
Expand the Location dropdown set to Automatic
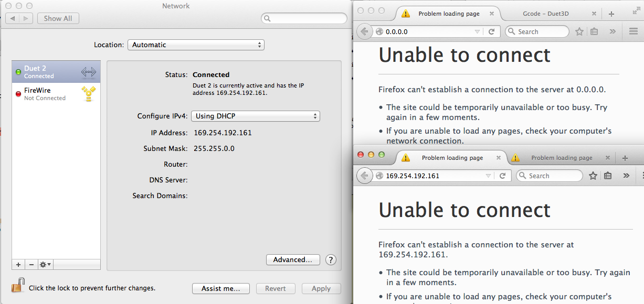pos(196,45)
